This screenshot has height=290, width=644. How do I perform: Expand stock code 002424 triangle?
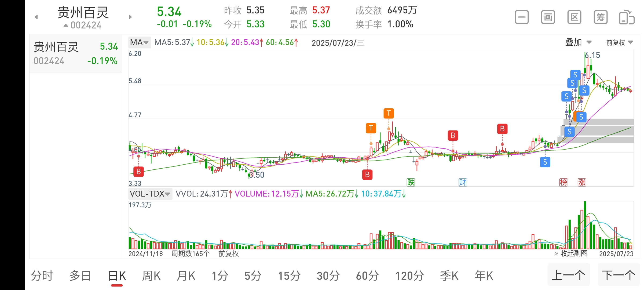66,26
